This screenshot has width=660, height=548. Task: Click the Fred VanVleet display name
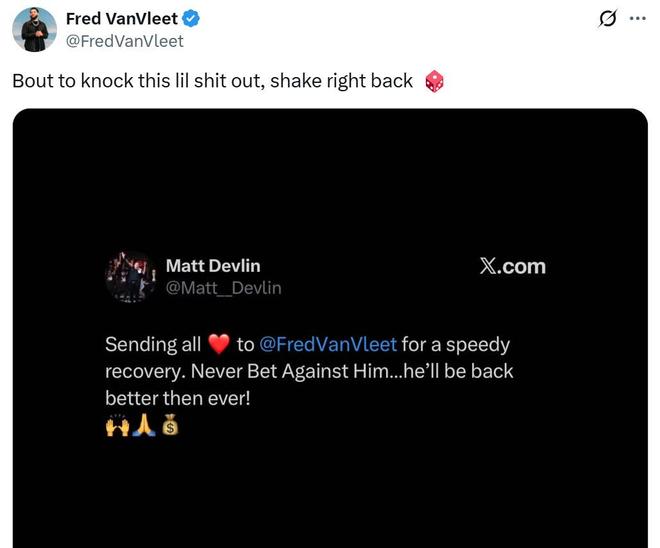tap(122, 19)
